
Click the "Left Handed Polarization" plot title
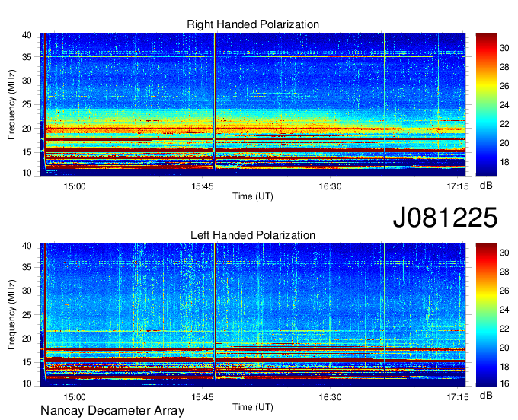pos(253,235)
